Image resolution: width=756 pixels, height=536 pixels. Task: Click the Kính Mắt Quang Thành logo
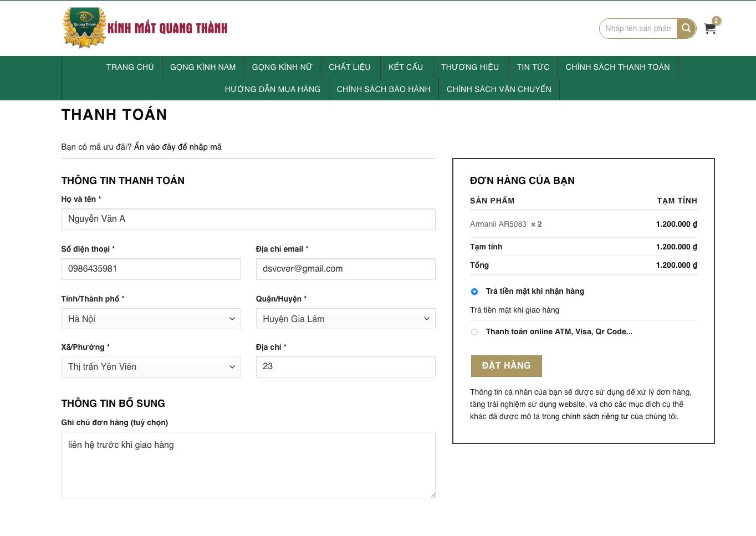point(145,28)
